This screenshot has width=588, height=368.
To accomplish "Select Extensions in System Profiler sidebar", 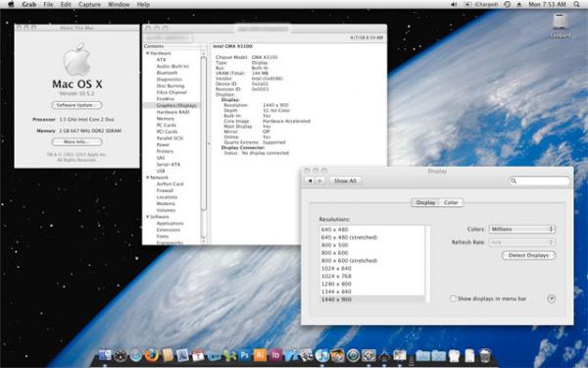I will (169, 230).
